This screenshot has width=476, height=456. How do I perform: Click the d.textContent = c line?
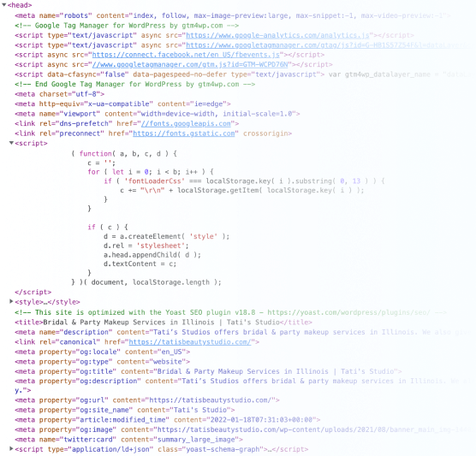click(x=140, y=264)
